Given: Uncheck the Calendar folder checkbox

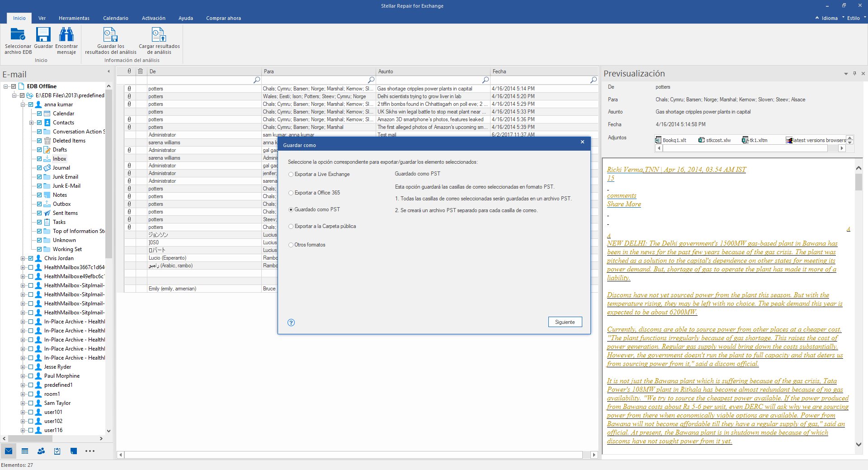Looking at the screenshot, I should [39, 114].
